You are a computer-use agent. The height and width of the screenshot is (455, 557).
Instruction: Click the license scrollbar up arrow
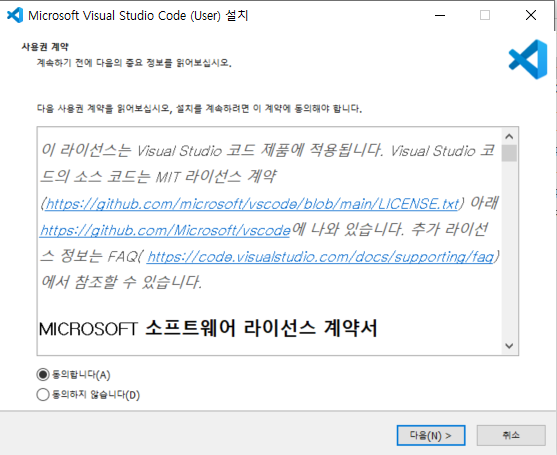[x=509, y=136]
